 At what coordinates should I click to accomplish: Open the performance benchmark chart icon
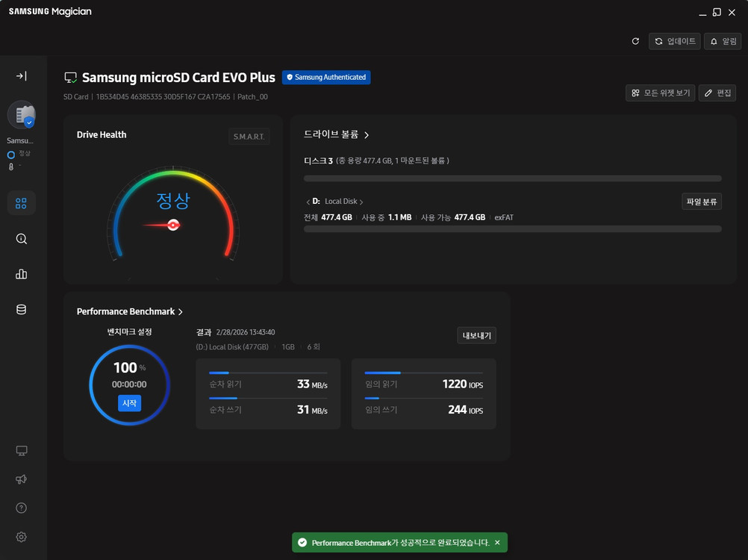click(x=21, y=274)
